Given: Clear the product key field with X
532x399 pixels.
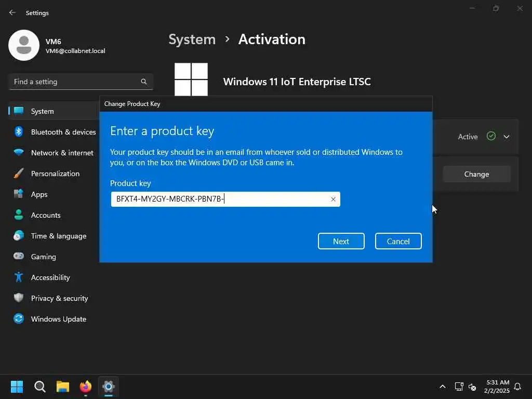Looking at the screenshot, I should 333,199.
